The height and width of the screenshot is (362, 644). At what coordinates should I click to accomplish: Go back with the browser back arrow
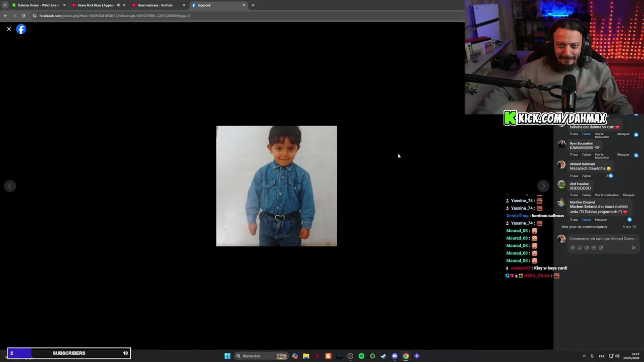tap(6, 16)
